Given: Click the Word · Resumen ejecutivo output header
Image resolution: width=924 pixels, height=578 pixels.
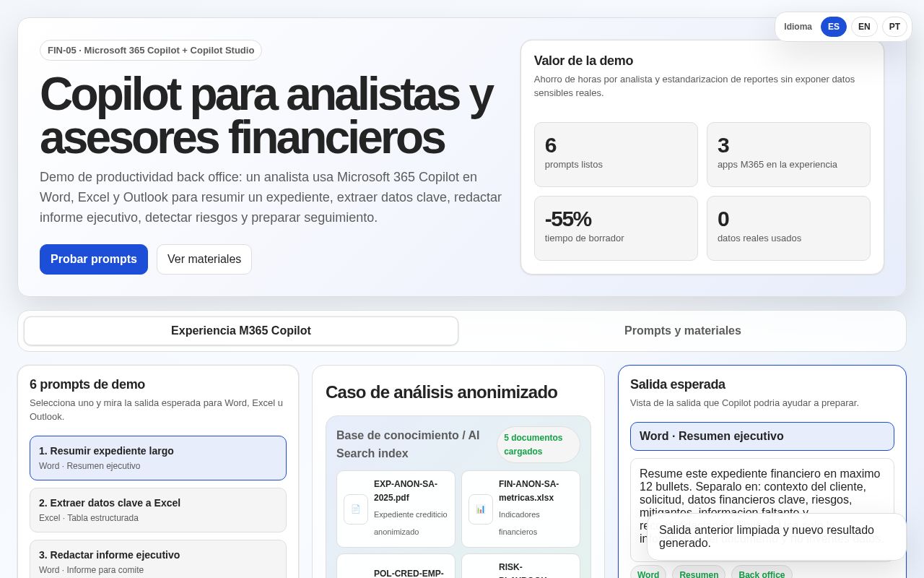Looking at the screenshot, I should coord(762,436).
